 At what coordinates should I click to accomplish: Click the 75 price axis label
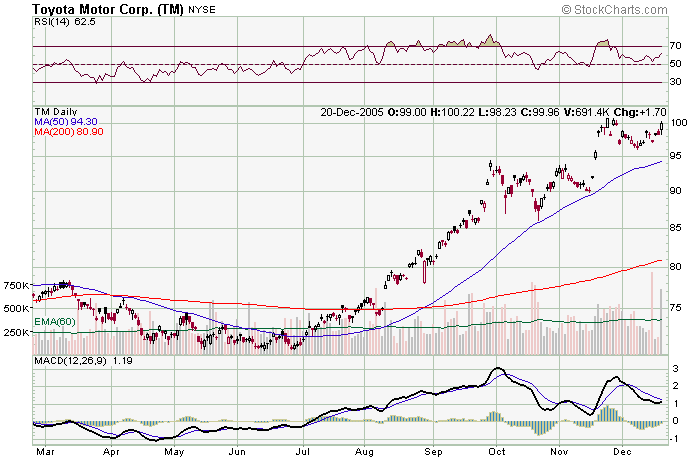click(x=676, y=308)
